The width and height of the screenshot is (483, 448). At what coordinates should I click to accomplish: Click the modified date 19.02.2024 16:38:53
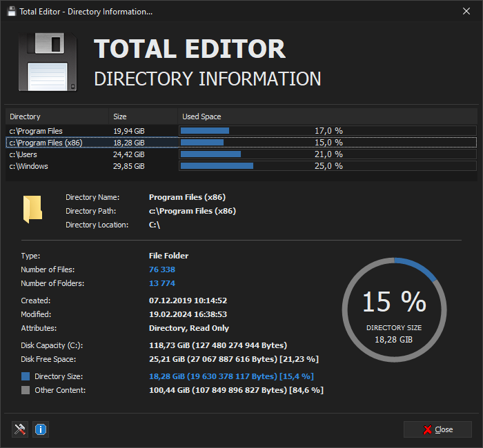point(188,314)
